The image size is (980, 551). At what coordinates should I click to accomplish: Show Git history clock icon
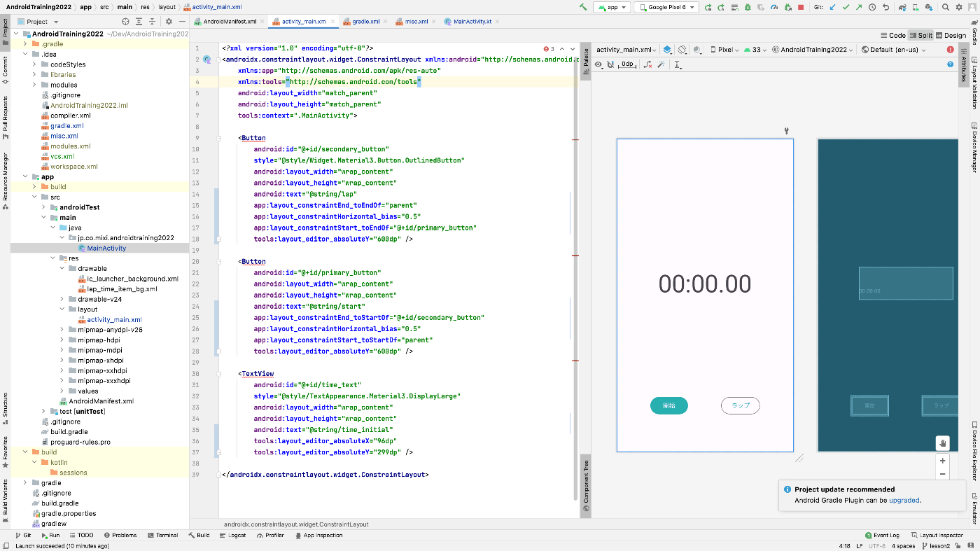[x=873, y=7]
